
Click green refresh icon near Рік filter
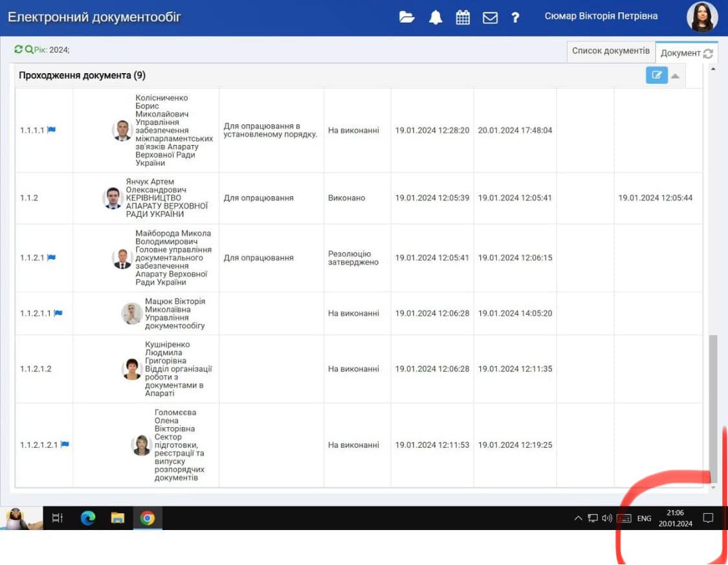(18, 49)
